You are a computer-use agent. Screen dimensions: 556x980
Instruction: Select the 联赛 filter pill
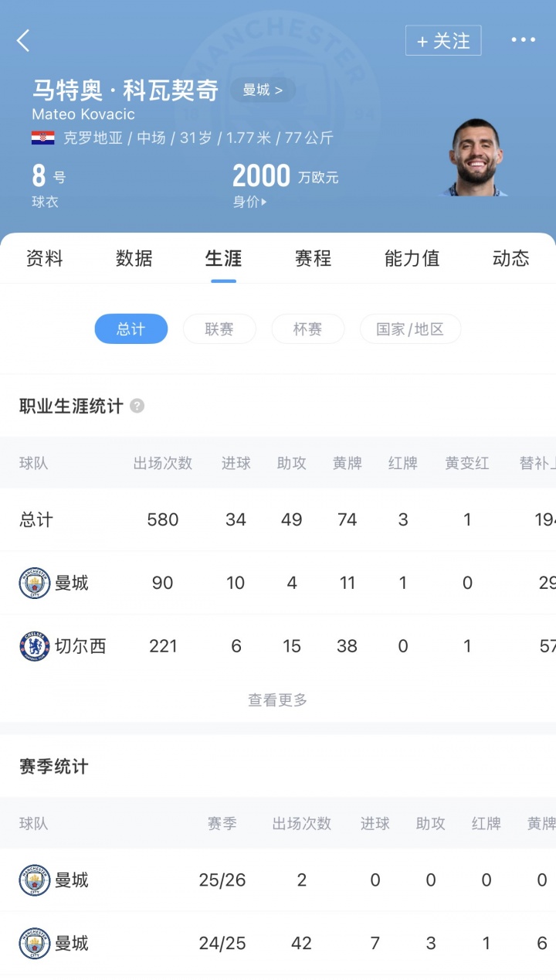(219, 329)
